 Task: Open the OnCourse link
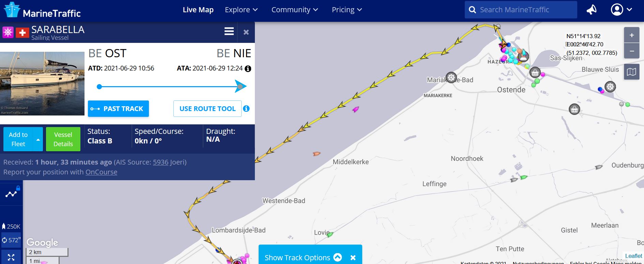[101, 172]
